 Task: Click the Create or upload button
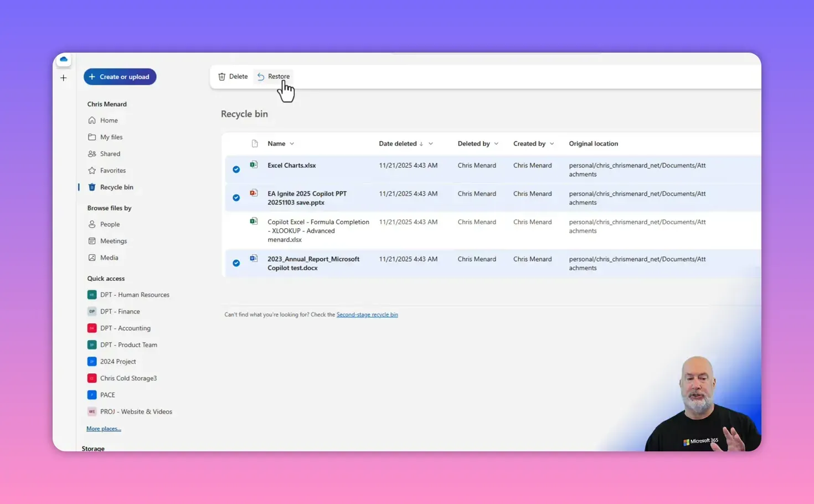120,76
